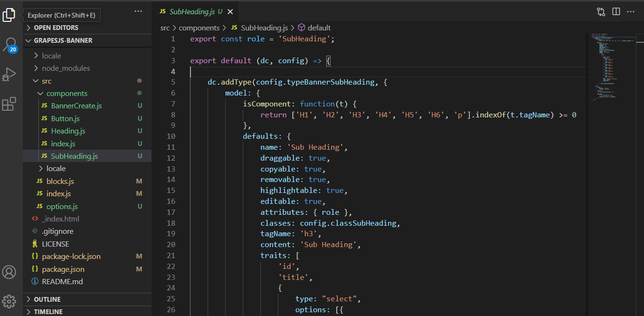Click the JS icon of components index.js
This screenshot has width=644, height=316.
[x=44, y=144]
